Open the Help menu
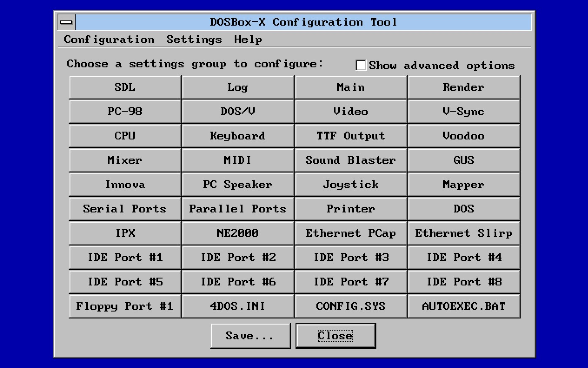 (x=248, y=40)
